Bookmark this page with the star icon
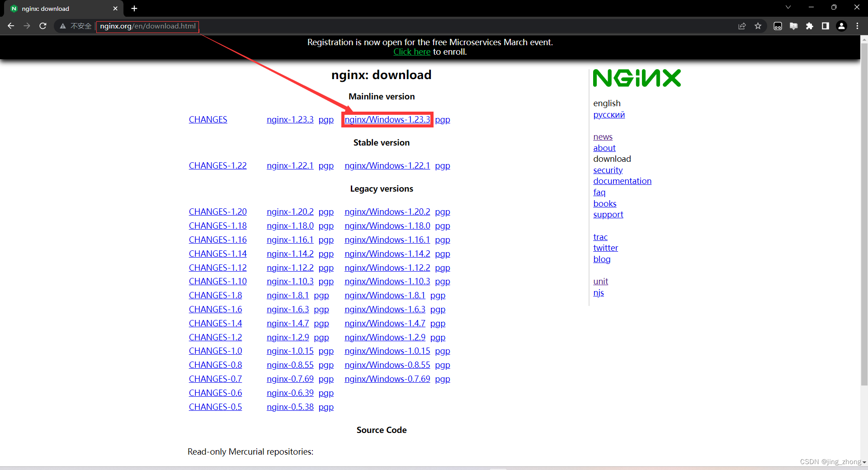The image size is (868, 470). pyautogui.click(x=758, y=26)
